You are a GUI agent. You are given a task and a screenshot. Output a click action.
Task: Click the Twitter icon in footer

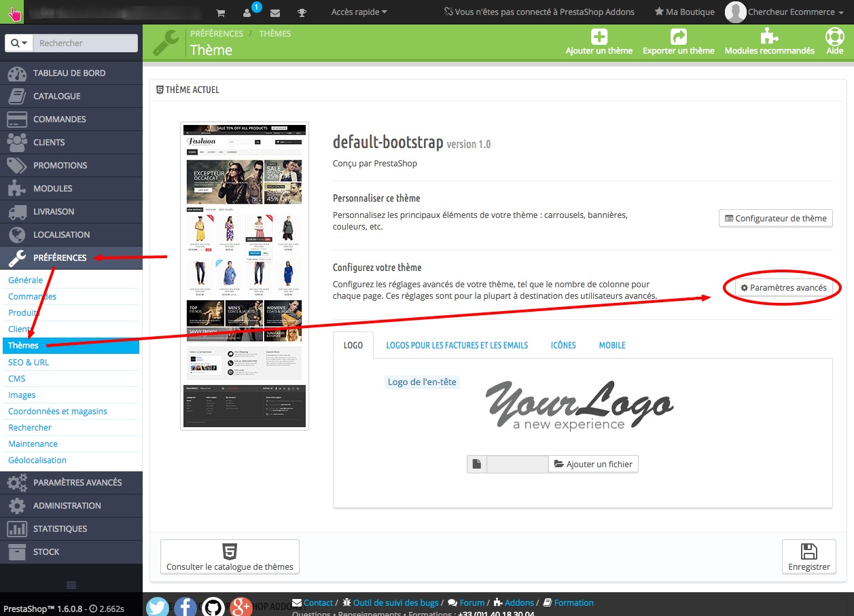pos(158,606)
